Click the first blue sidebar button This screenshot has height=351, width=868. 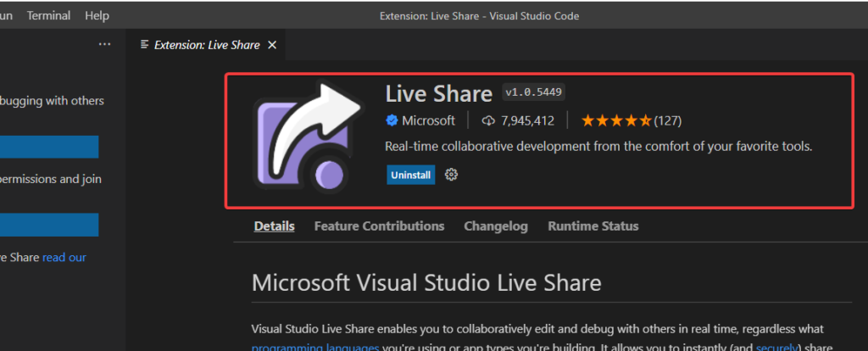point(49,147)
